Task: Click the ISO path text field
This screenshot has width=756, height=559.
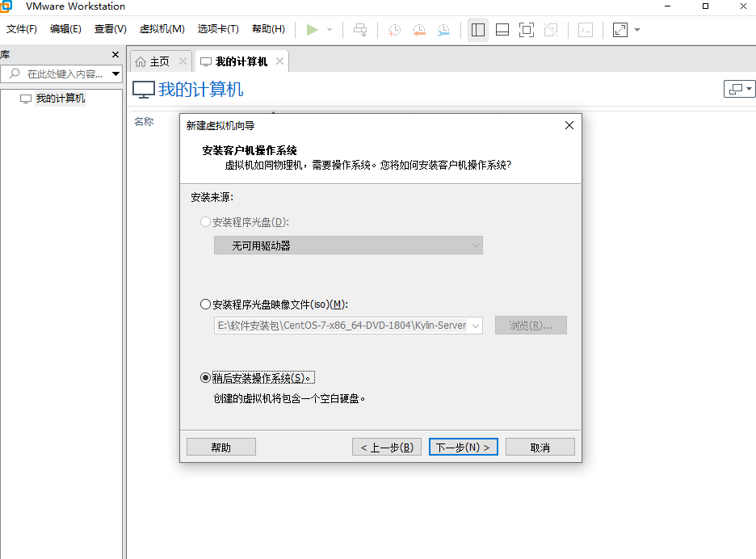Action: click(x=342, y=326)
